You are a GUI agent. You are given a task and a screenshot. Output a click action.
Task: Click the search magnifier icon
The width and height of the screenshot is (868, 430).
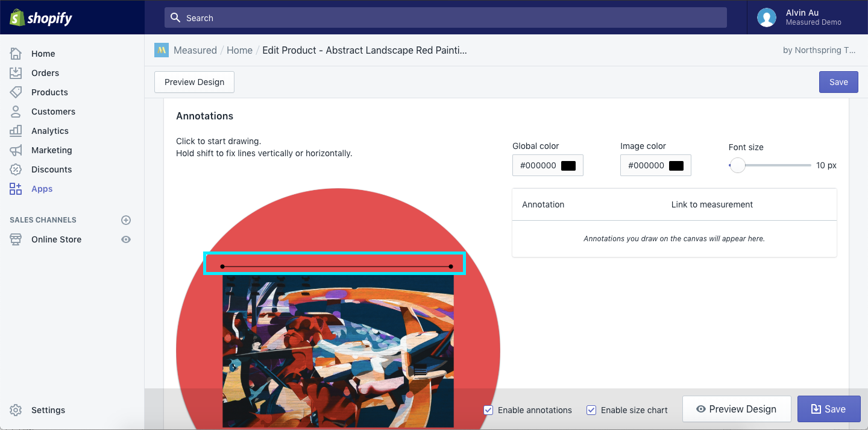pos(175,17)
